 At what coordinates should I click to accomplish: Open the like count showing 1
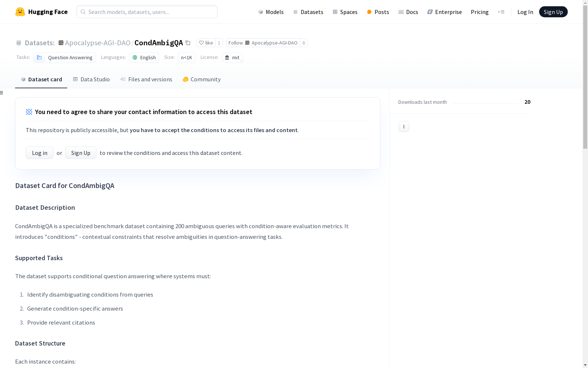tap(219, 43)
